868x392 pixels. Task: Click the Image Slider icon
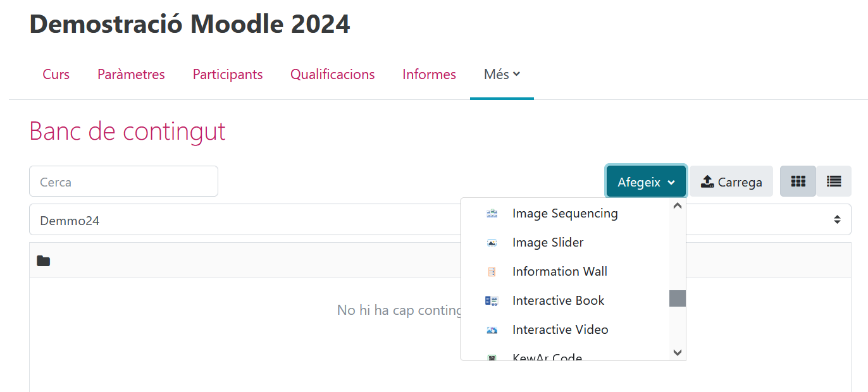(x=492, y=243)
